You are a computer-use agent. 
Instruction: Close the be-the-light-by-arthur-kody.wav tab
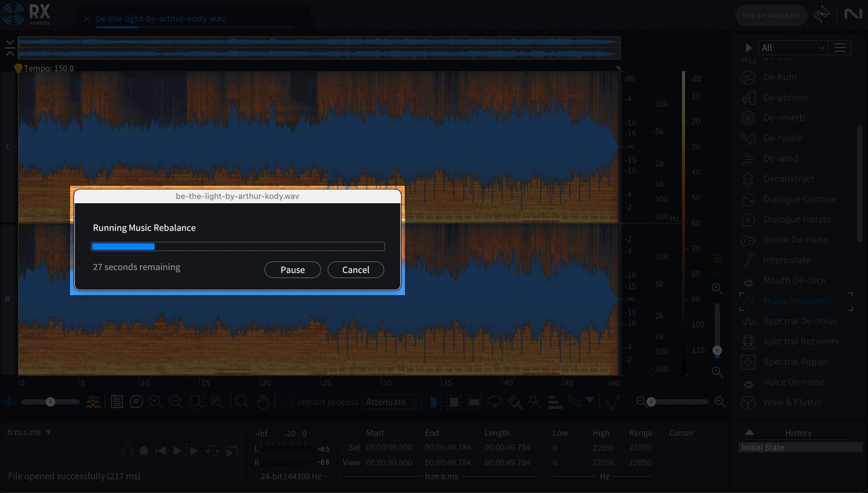(x=86, y=19)
